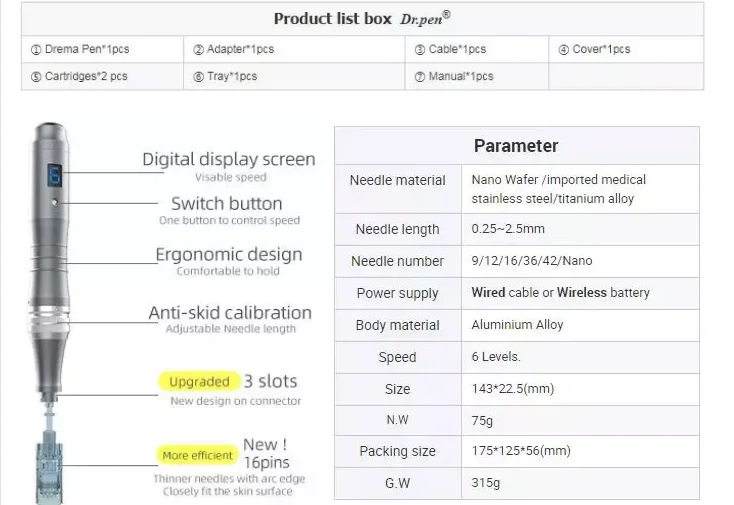Screen dimensions: 734x505
Task: Click the Parameter table header
Action: [516, 146]
